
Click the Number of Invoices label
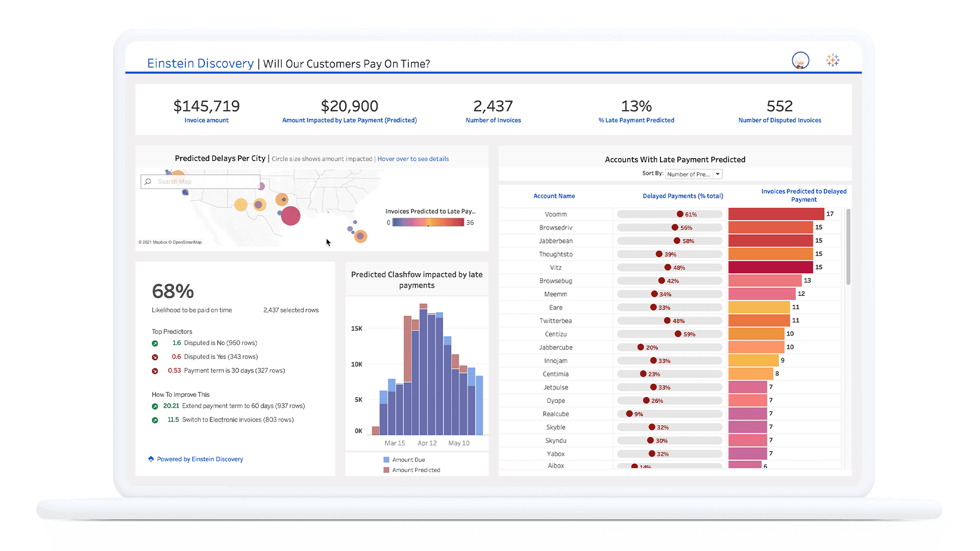[493, 120]
